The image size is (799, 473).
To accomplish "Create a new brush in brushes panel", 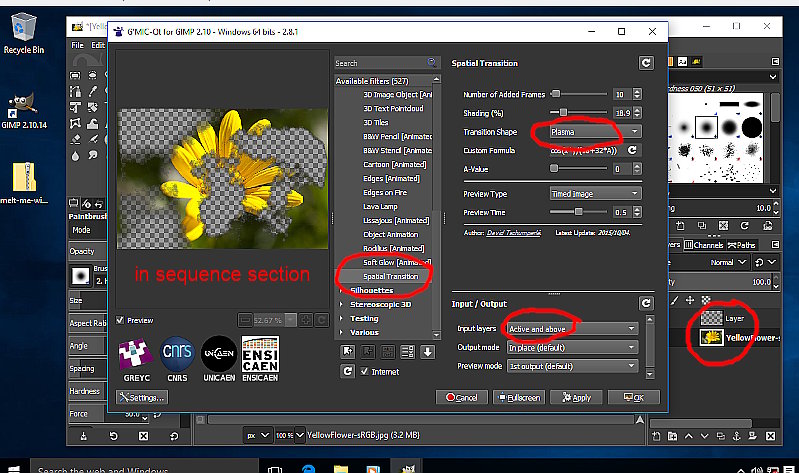I will pos(680,225).
